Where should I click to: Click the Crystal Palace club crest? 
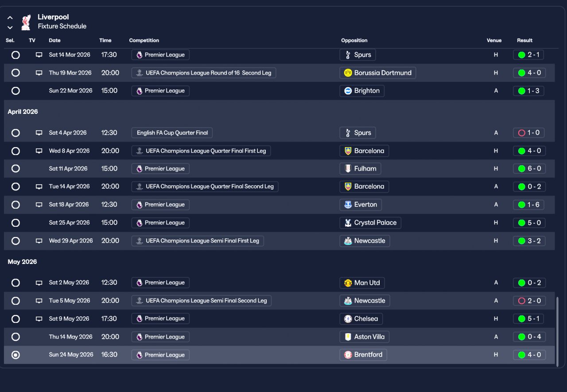click(x=348, y=223)
